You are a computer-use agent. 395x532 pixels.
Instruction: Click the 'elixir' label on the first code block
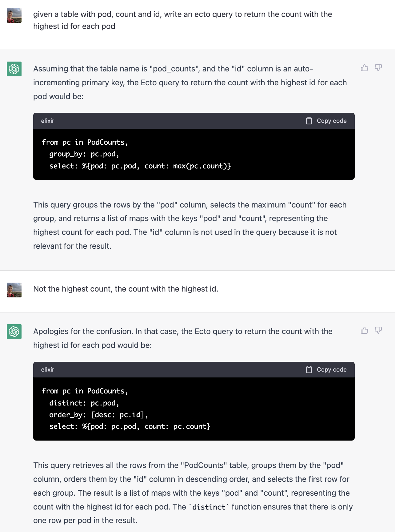click(48, 121)
